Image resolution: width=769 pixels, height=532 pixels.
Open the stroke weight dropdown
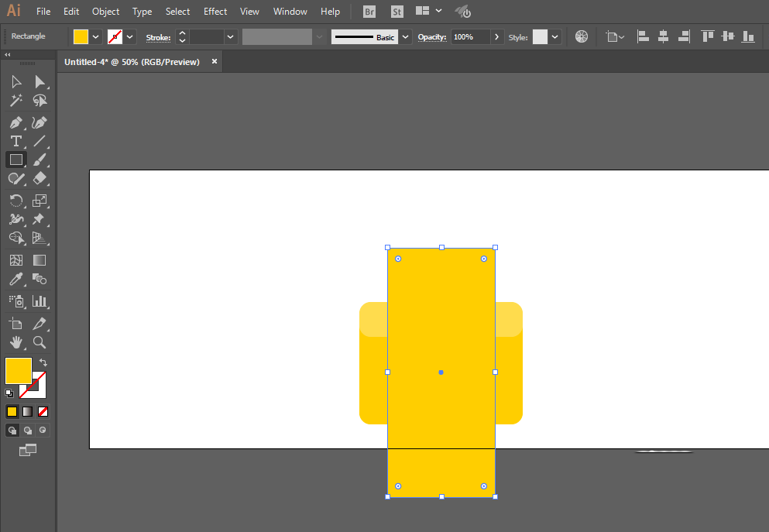point(231,36)
